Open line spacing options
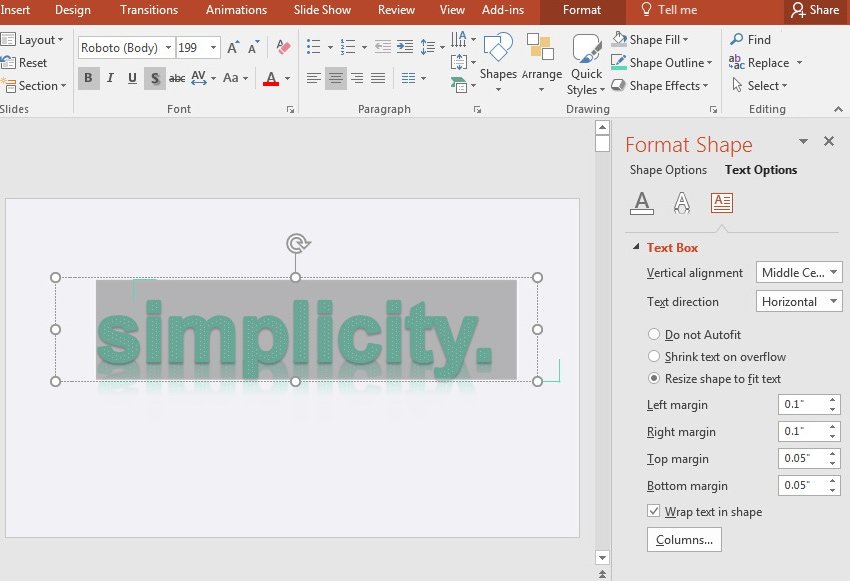Screen dimensions: 850x581 click(432, 47)
